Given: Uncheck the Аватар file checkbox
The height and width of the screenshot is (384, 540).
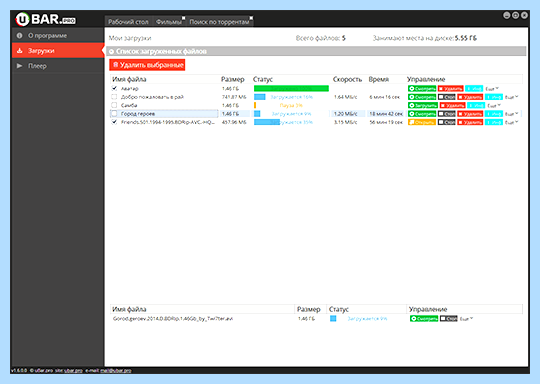Looking at the screenshot, I should (x=114, y=89).
